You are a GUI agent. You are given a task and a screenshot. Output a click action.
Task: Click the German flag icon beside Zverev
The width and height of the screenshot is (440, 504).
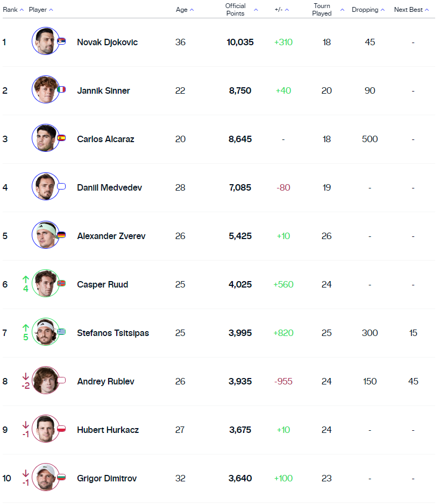click(x=61, y=235)
